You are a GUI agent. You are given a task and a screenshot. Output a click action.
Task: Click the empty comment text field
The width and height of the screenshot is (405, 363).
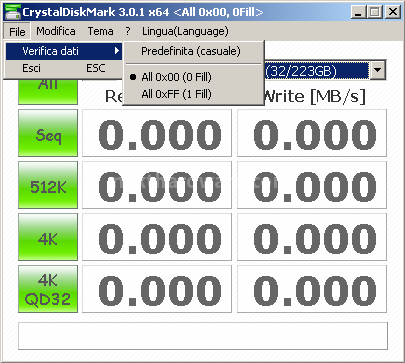click(x=203, y=336)
